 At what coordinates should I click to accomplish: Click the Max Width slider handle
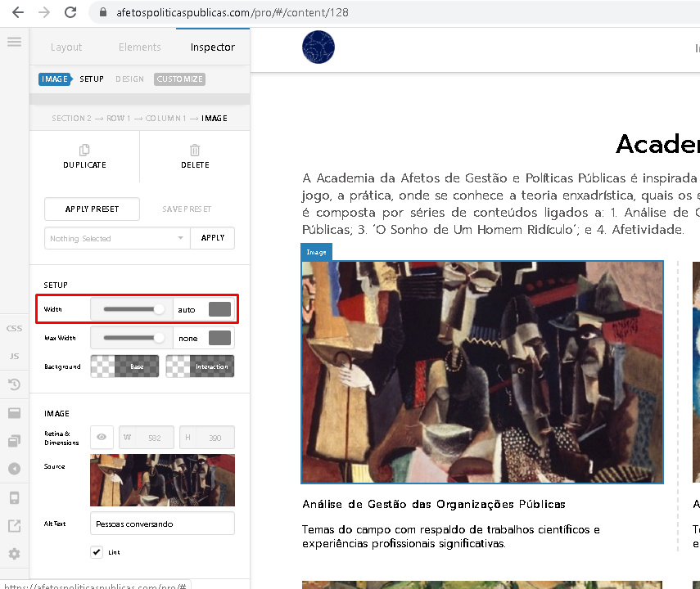(159, 338)
